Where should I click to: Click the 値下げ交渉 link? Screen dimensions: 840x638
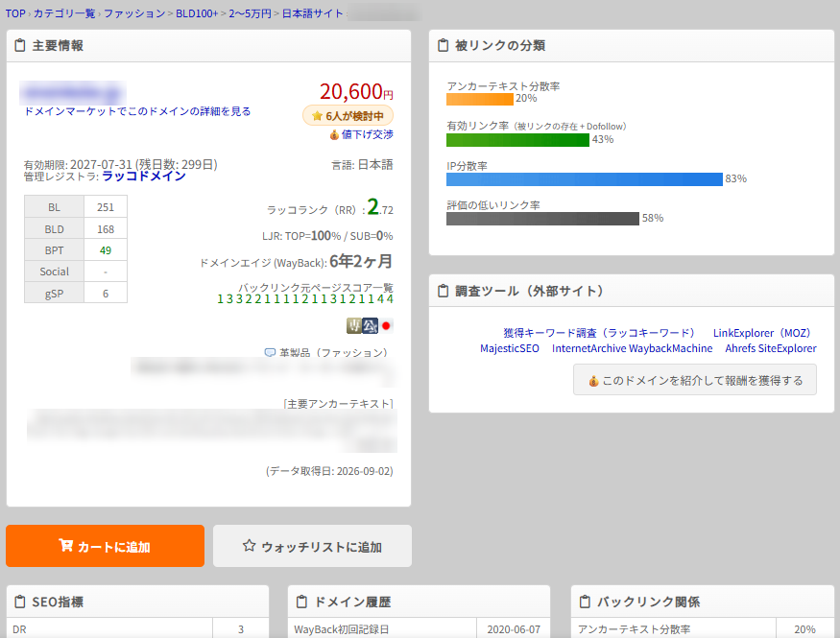(x=368, y=134)
